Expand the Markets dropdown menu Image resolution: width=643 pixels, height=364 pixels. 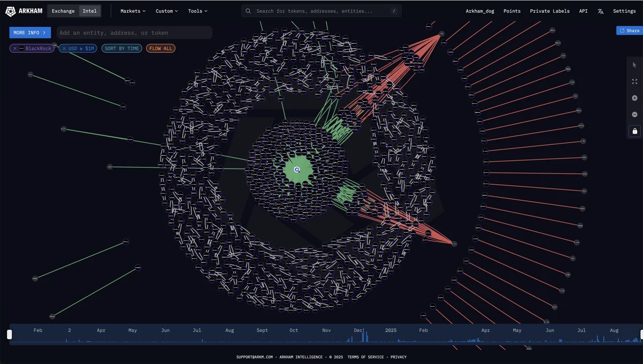pyautogui.click(x=133, y=11)
